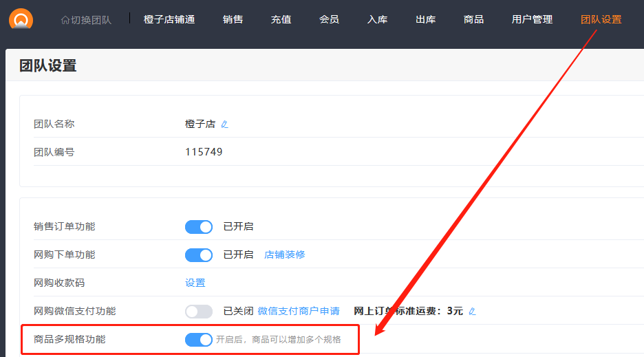Toggle the 销售订单功能 switch
This screenshot has width=644, height=357.
(199, 227)
